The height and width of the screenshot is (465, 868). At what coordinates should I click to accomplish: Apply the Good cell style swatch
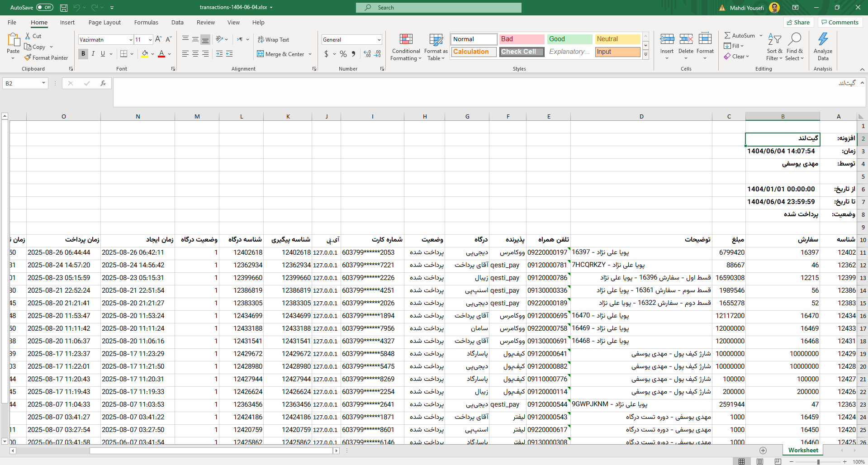pyautogui.click(x=569, y=39)
